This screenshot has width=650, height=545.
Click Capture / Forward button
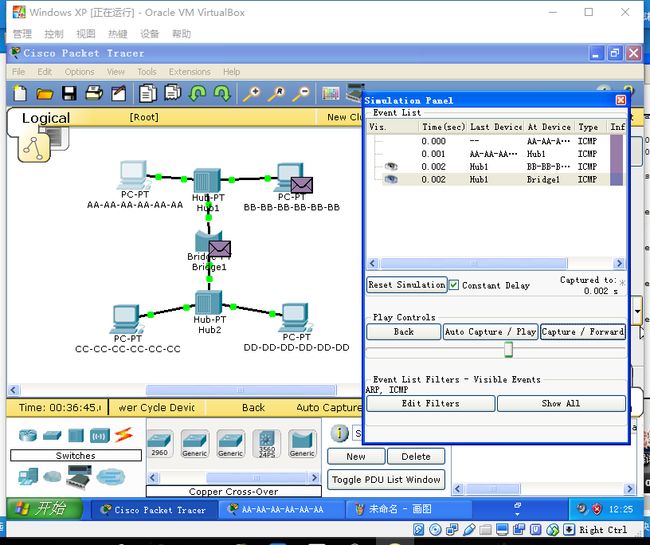[x=583, y=332]
